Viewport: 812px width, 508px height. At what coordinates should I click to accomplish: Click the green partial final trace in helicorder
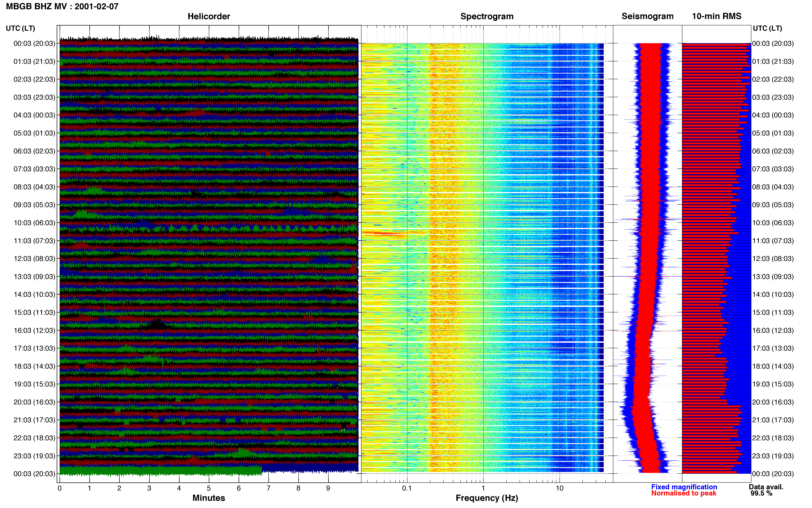(161, 470)
